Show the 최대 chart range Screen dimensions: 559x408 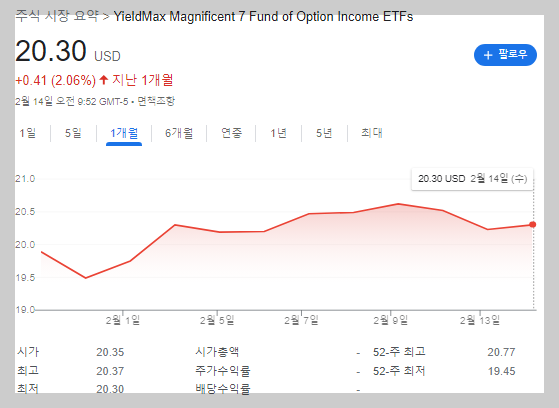click(371, 133)
